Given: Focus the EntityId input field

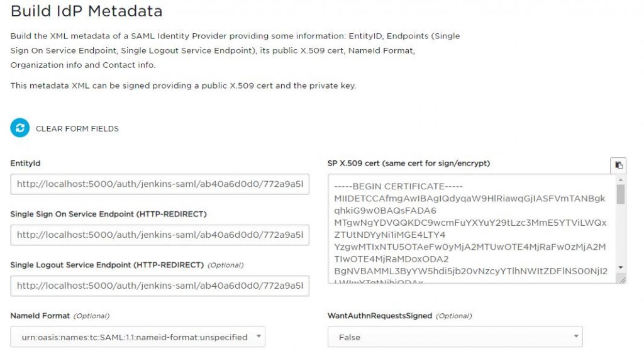Looking at the screenshot, I should (x=160, y=184).
